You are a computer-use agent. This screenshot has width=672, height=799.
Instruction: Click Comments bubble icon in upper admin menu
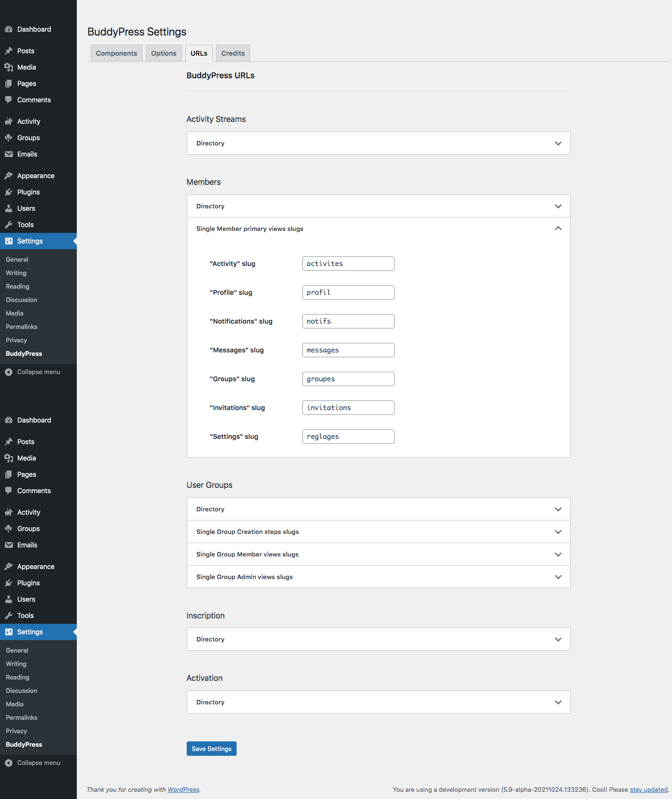pyautogui.click(x=9, y=100)
